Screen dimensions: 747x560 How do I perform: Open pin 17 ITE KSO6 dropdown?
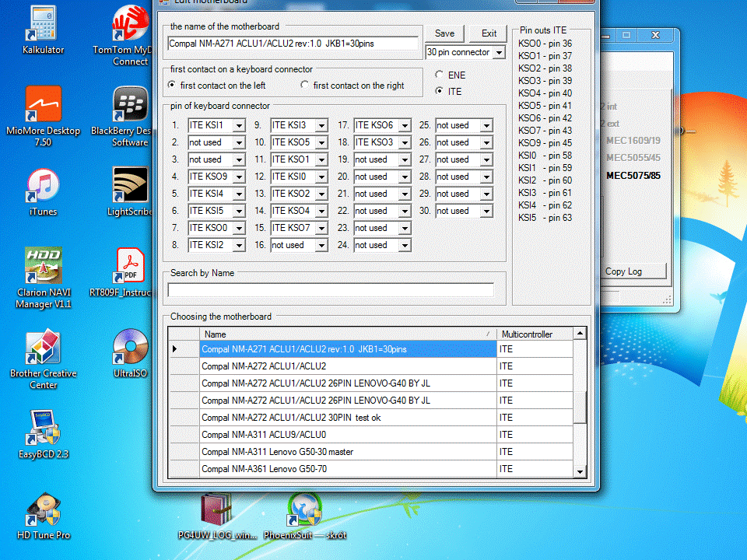coord(405,125)
